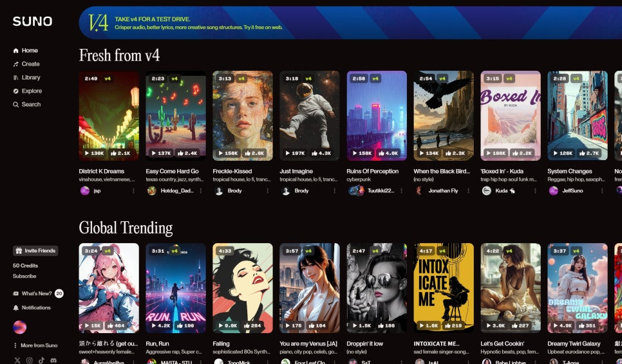Click the Invite Friends button
This screenshot has height=364, width=622.
[x=35, y=251]
